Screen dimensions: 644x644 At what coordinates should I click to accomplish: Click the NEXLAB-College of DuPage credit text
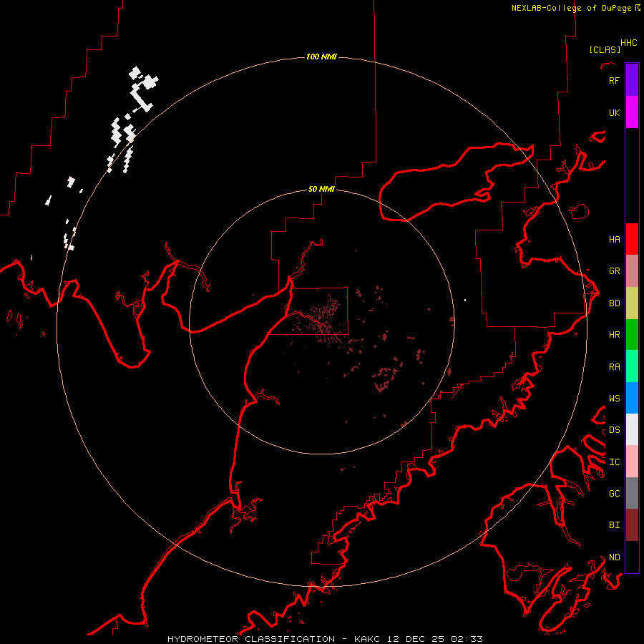pyautogui.click(x=571, y=8)
